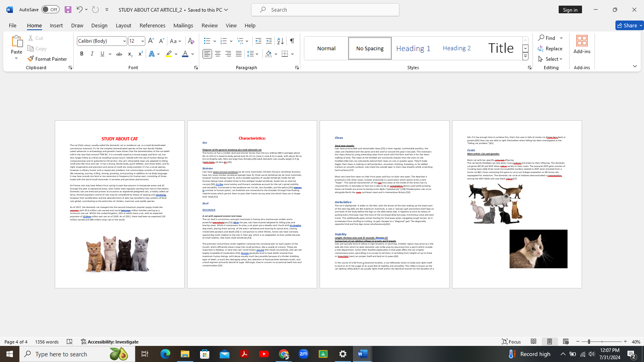Apply strikethrough formatting
This screenshot has height=362, width=644.
click(119, 54)
